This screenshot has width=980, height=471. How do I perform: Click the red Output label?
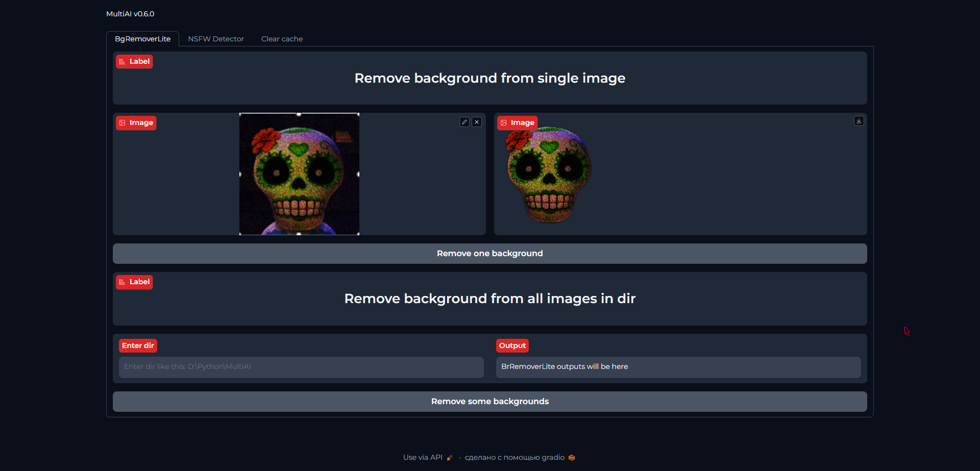tap(512, 346)
